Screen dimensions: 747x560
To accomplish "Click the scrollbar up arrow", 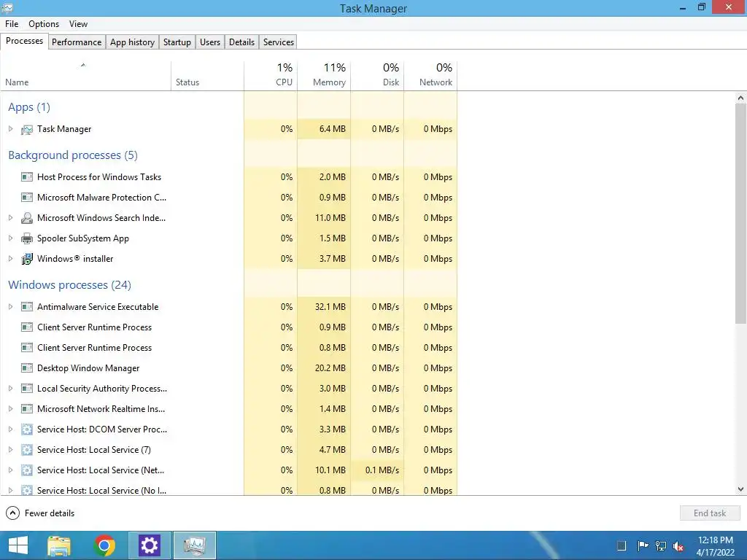I will [x=740, y=98].
